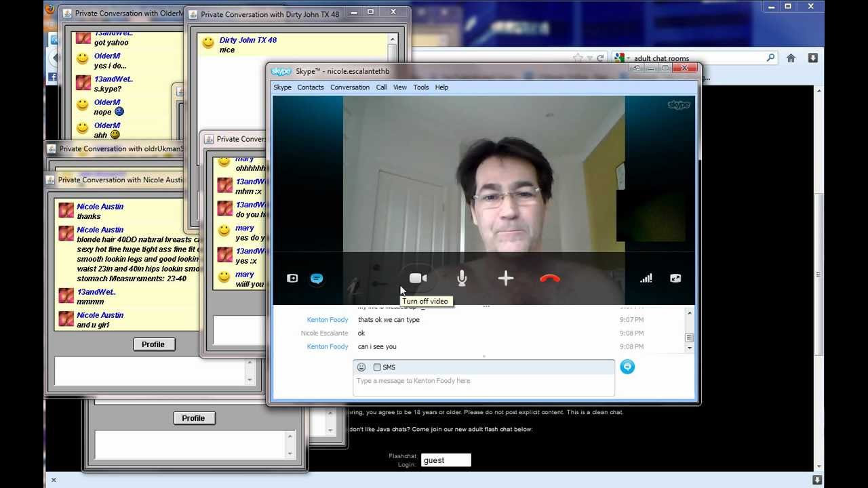Open the Conversation menu
Viewport: 868px width, 488px height.
(350, 87)
